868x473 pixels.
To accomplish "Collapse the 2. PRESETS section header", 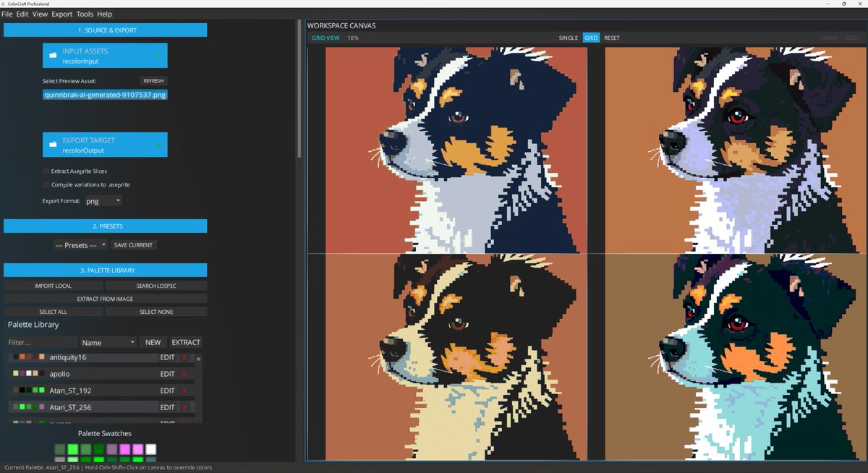I will pyautogui.click(x=106, y=226).
